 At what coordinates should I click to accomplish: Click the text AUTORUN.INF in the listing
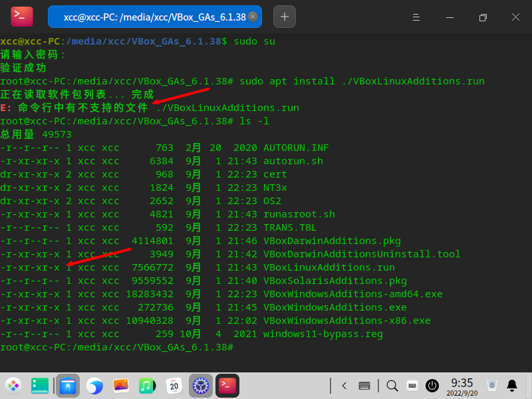(296, 148)
